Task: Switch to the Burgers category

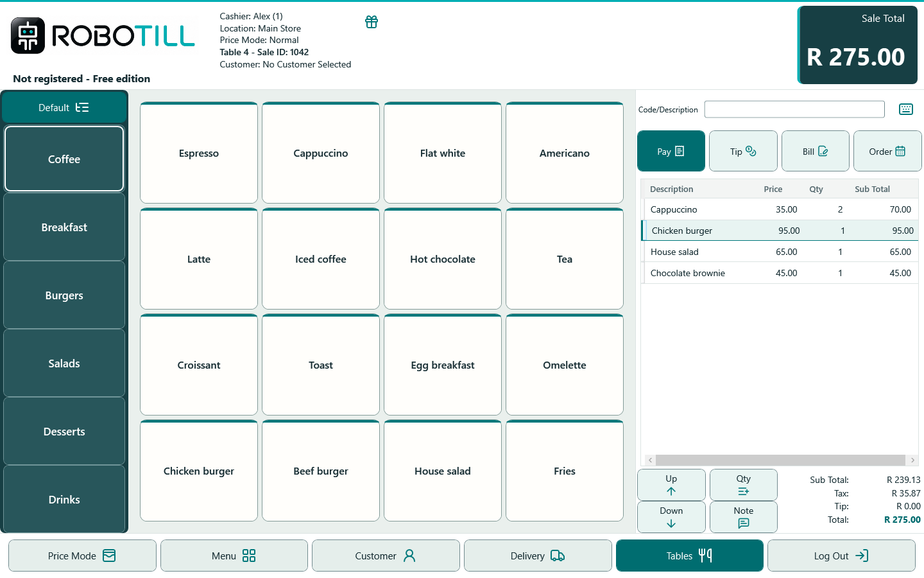Action: coord(64,295)
